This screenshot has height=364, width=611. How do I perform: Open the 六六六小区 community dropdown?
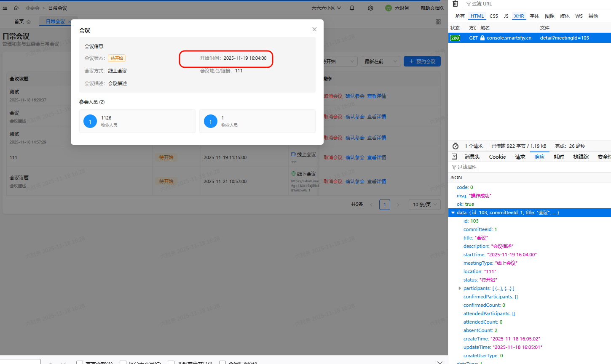pyautogui.click(x=326, y=8)
